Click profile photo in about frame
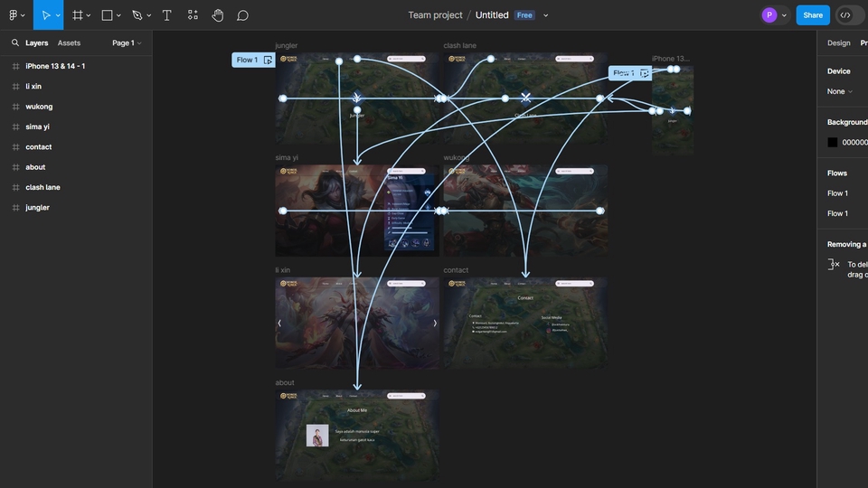 coord(317,436)
